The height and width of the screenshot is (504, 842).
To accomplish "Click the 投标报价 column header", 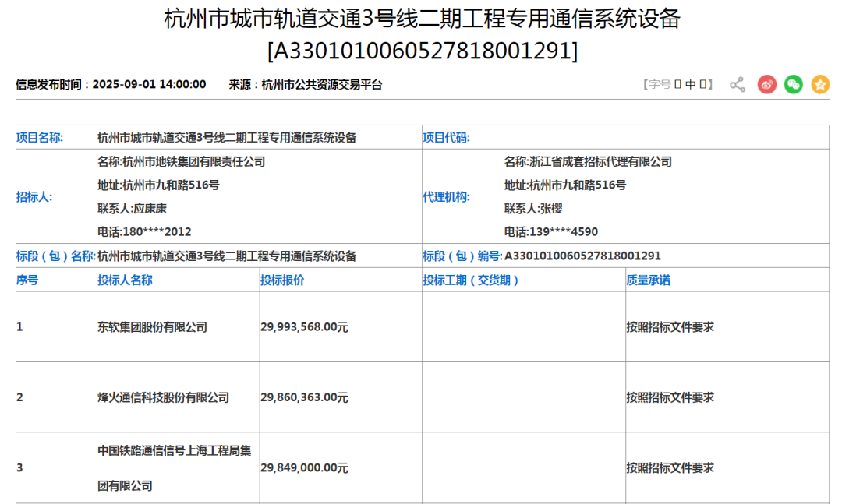I will pyautogui.click(x=282, y=280).
